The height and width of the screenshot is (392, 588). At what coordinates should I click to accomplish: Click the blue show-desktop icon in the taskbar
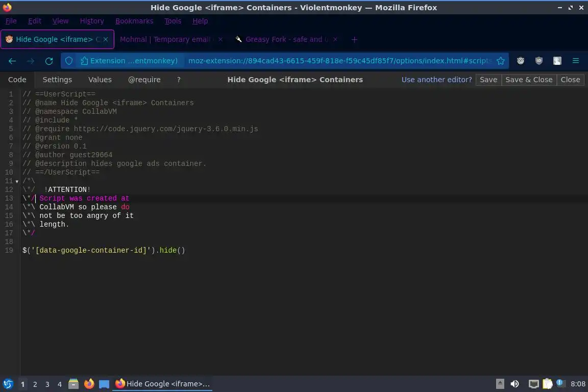(104, 384)
